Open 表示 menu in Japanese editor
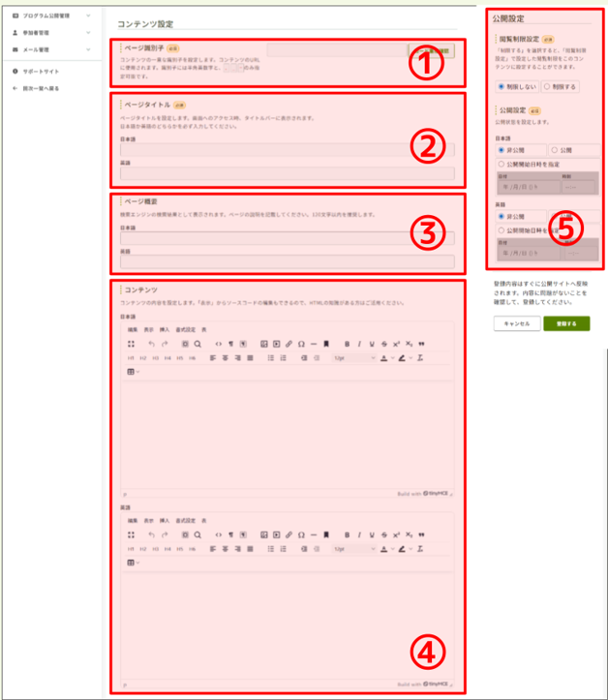 (149, 329)
